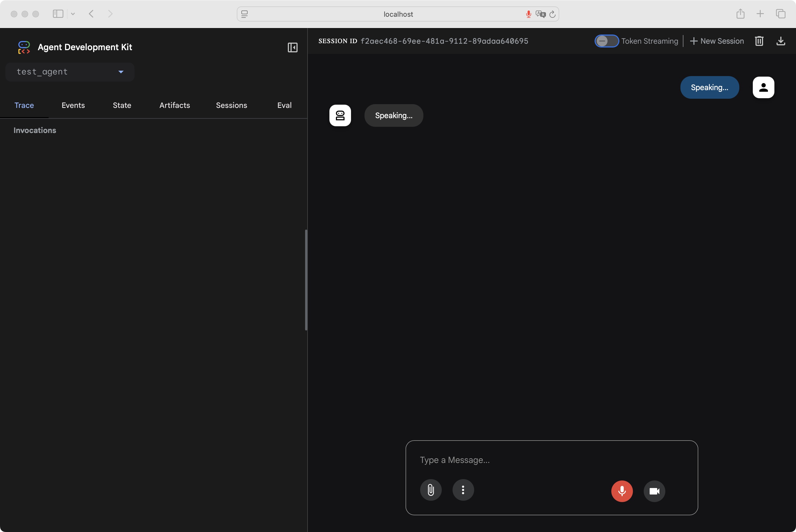Open the test_agent selection dropdown
The width and height of the screenshot is (796, 532).
[x=70, y=72]
